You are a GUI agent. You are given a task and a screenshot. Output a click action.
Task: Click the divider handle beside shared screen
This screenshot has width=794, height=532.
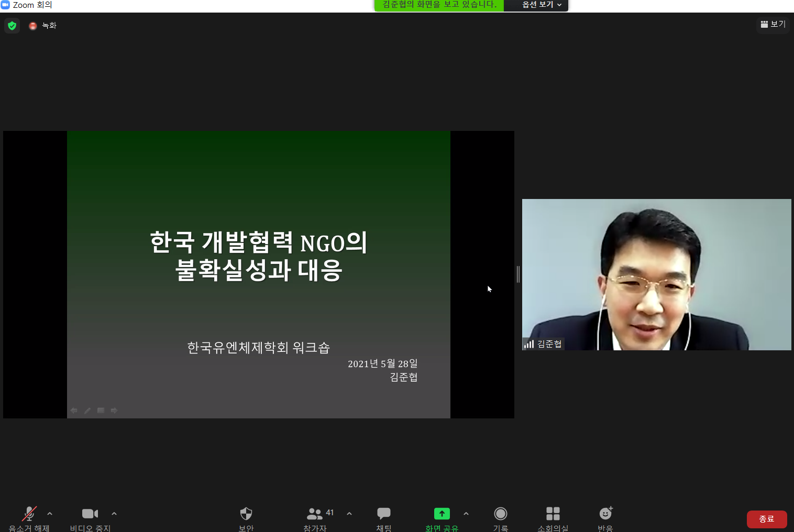point(518,274)
